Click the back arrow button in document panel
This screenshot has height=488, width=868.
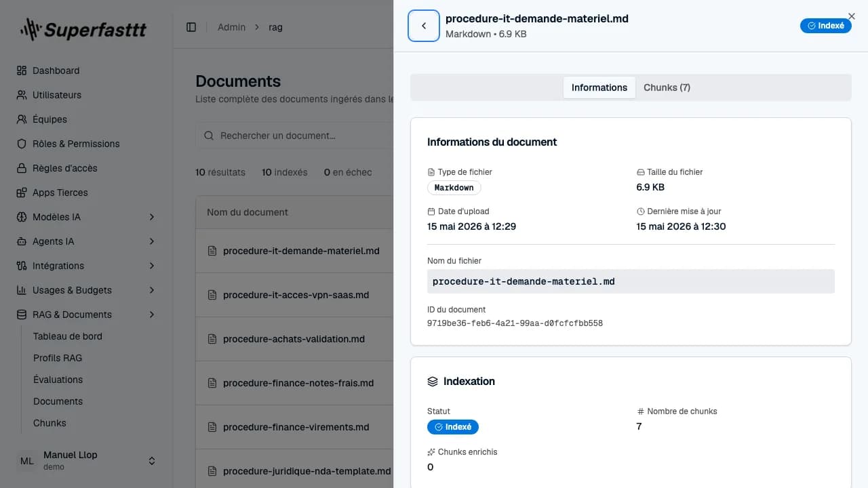tap(424, 26)
